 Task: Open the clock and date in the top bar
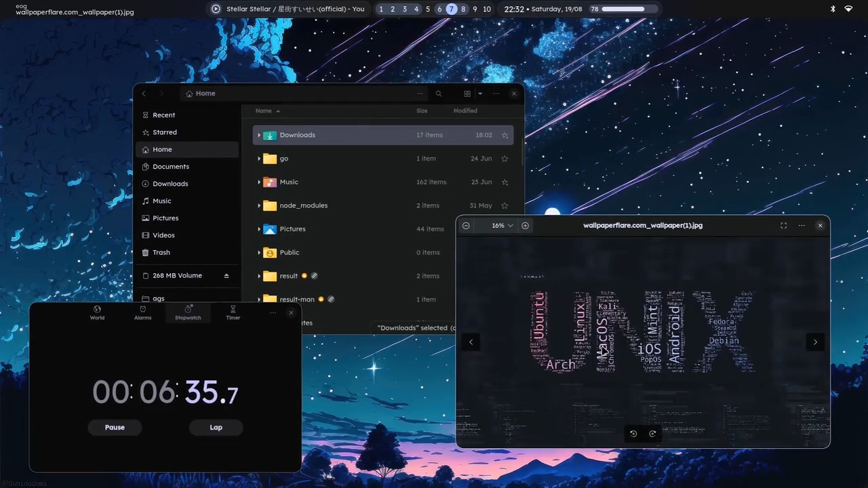pyautogui.click(x=544, y=9)
